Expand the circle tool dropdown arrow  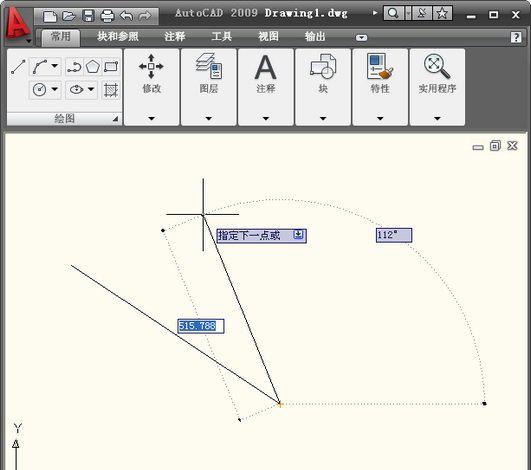click(55, 90)
